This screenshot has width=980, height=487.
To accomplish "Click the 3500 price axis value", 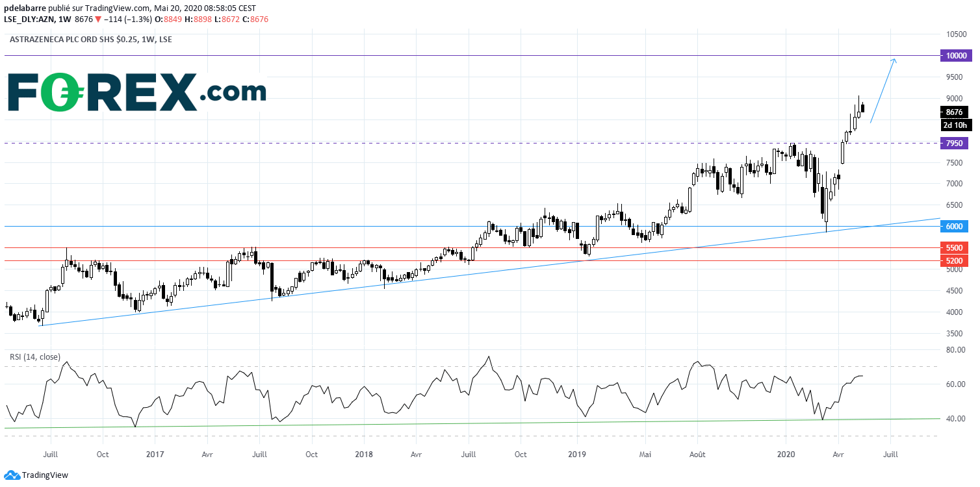I will [955, 333].
